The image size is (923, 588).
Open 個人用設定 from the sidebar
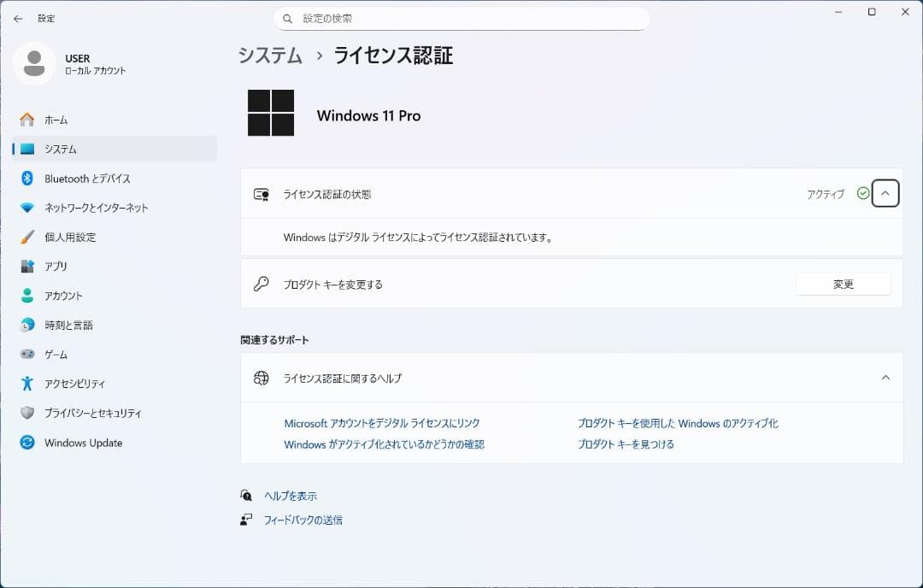click(73, 237)
